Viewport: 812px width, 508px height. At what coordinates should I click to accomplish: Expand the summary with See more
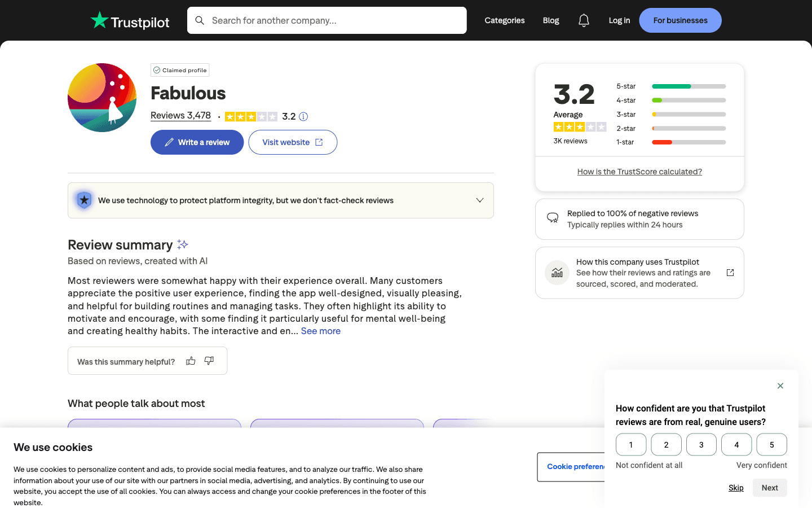[x=320, y=331]
